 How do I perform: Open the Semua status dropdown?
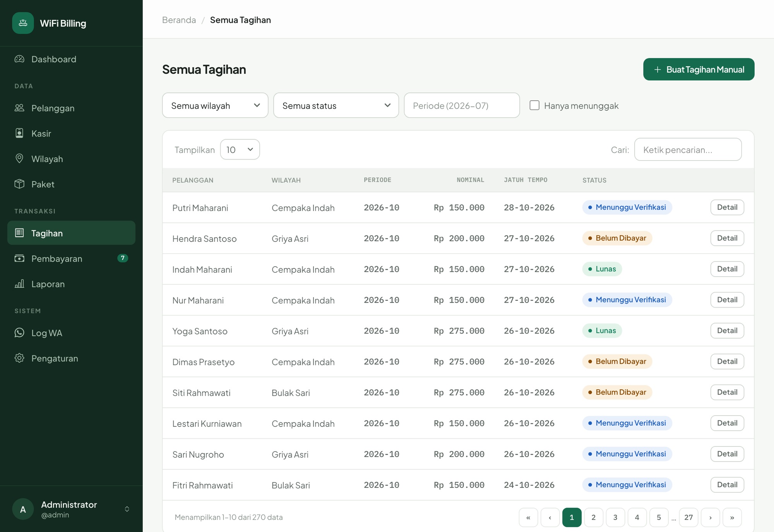(336, 105)
